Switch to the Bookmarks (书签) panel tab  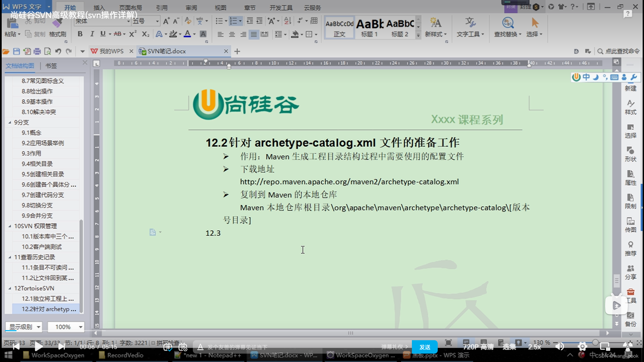point(51,66)
